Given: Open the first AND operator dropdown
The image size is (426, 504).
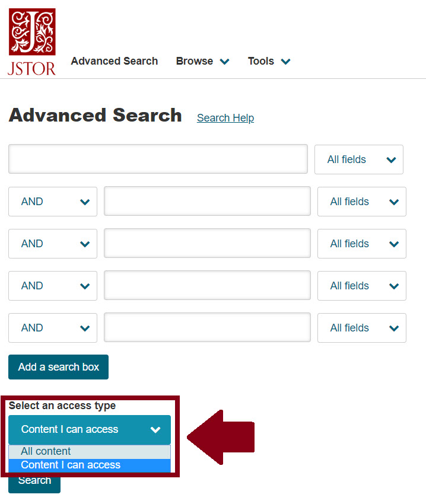Looking at the screenshot, I should pos(53,202).
